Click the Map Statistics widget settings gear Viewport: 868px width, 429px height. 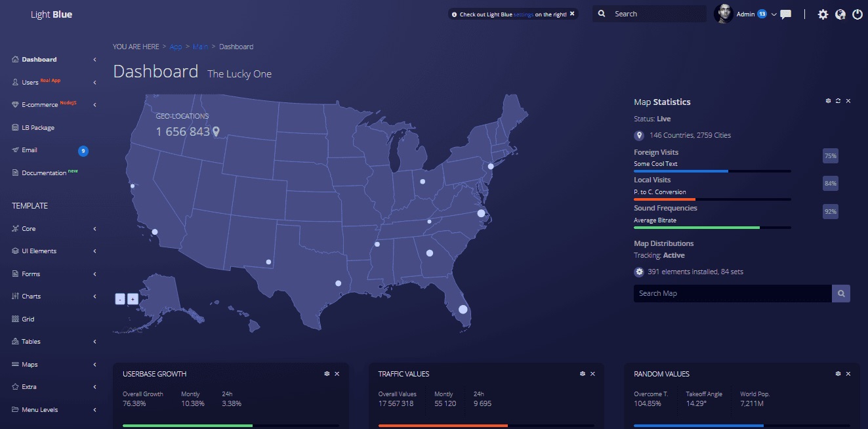(827, 100)
